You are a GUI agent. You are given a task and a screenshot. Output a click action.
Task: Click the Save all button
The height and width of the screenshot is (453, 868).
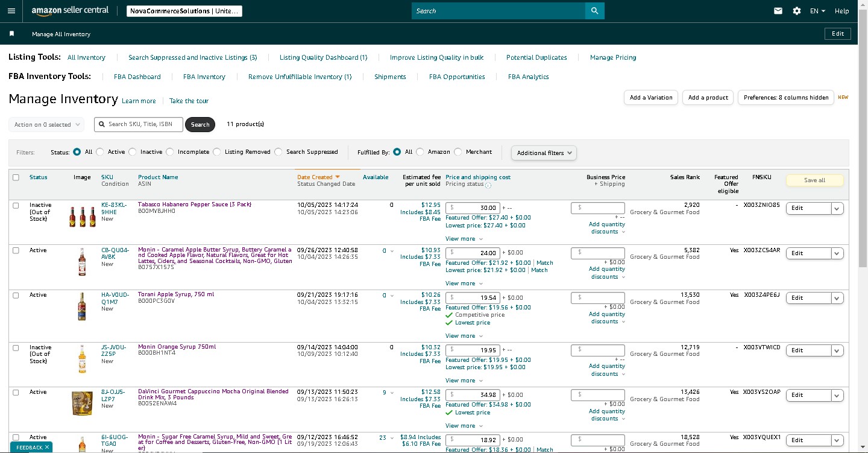pos(814,180)
